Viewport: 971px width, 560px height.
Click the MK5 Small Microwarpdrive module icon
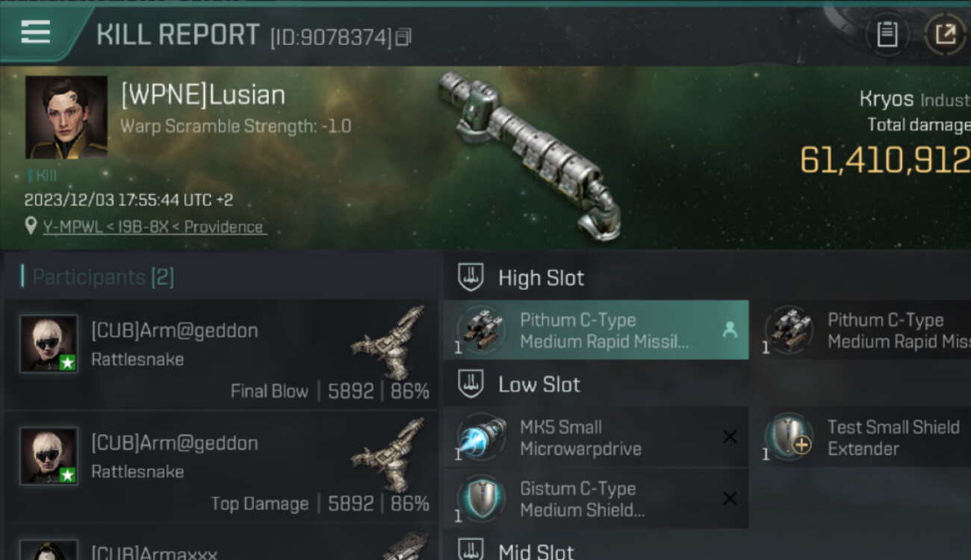click(480, 438)
